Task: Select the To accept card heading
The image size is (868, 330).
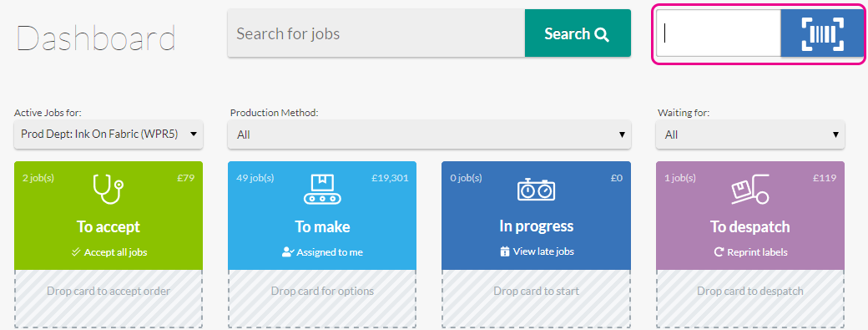Action: coord(108,227)
